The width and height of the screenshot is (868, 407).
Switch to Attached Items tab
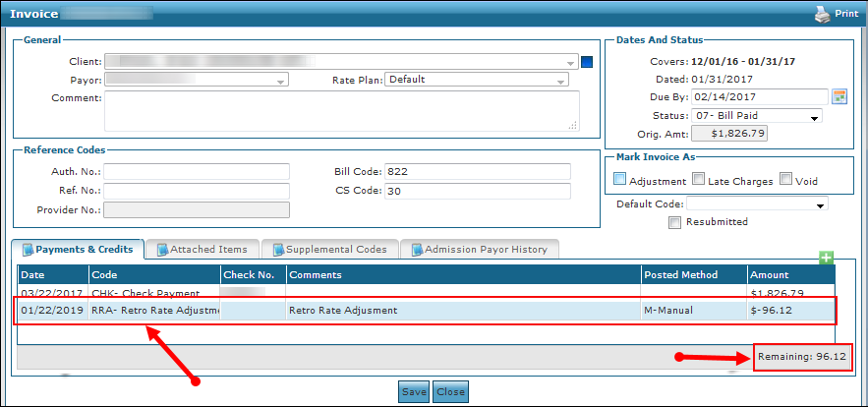(203, 249)
